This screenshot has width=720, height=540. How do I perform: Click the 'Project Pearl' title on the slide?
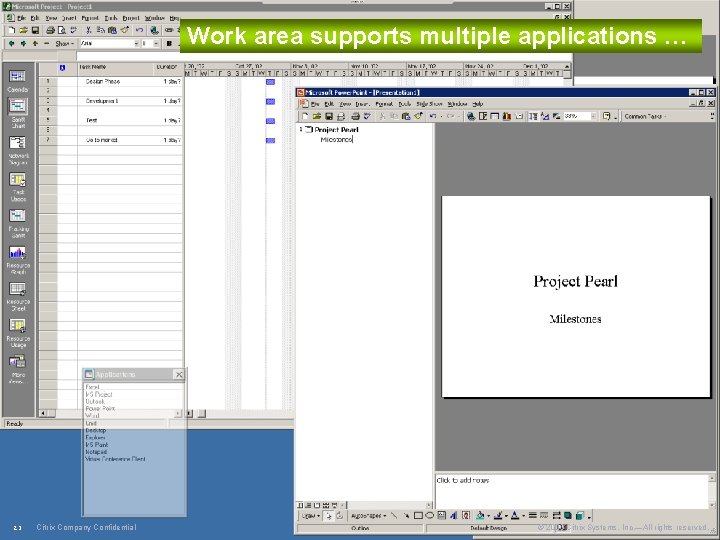(x=575, y=281)
